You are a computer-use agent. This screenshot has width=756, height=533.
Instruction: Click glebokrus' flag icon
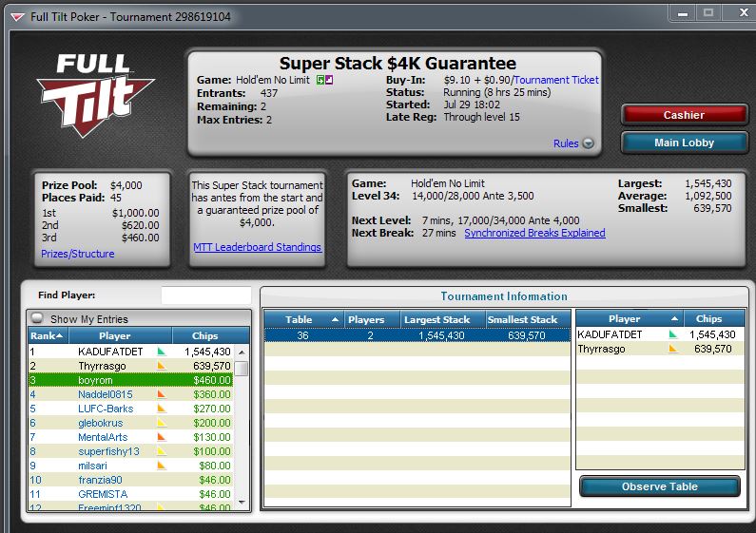pos(162,423)
